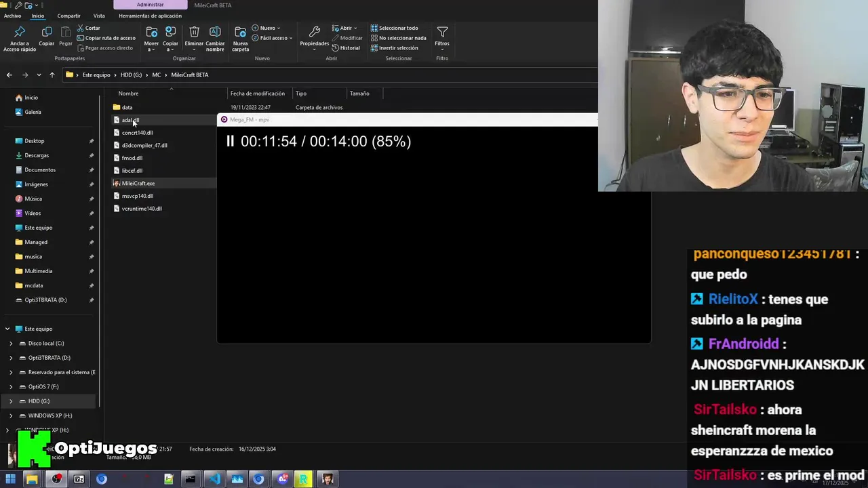Open Herramientas de aplicación tab
Screen dimensions: 868x488
(x=150, y=16)
